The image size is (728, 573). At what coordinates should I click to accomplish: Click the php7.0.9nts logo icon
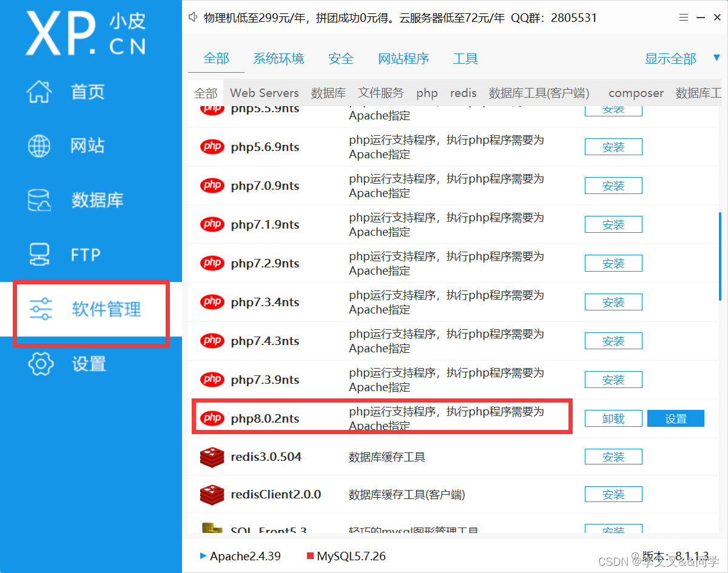[212, 186]
